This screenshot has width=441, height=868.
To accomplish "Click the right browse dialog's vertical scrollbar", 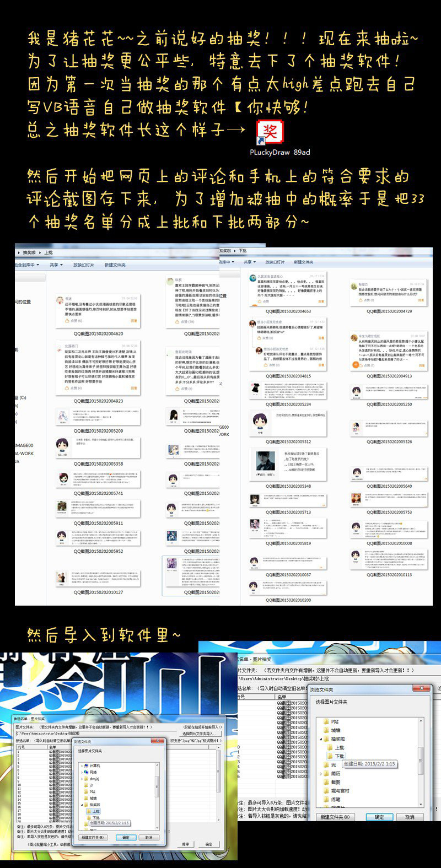I will (x=421, y=761).
